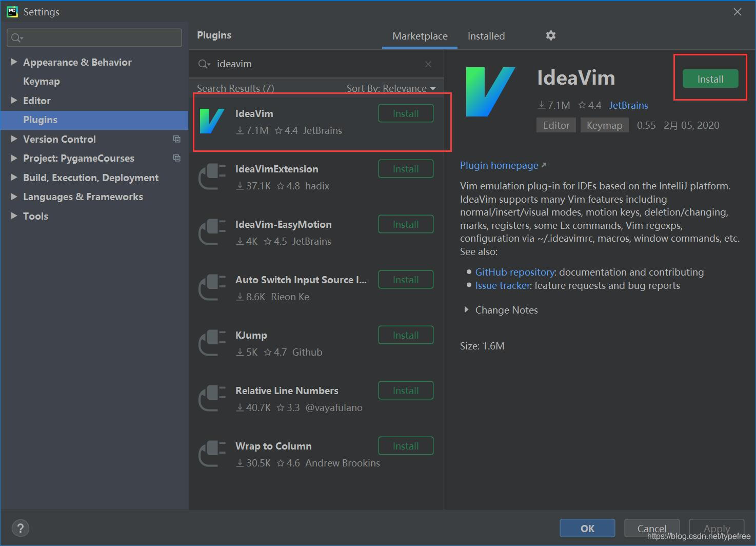Focus the settings search field
The width and height of the screenshot is (756, 546).
pyautogui.click(x=94, y=37)
